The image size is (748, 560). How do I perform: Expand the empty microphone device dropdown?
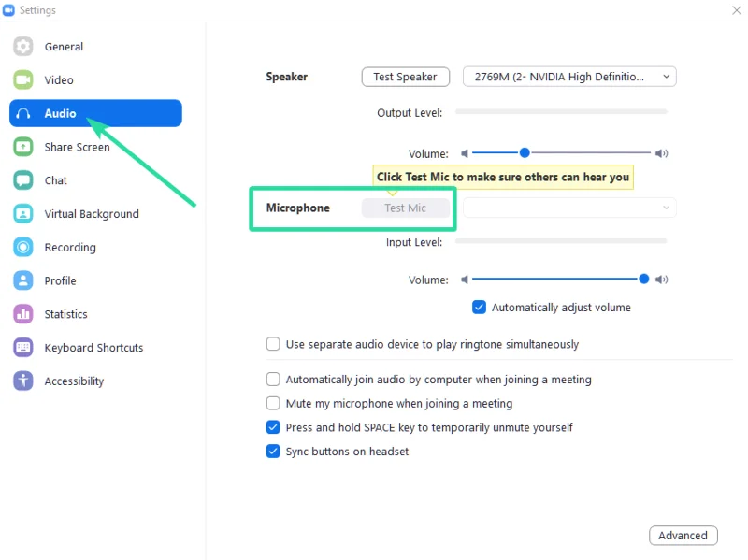(569, 208)
